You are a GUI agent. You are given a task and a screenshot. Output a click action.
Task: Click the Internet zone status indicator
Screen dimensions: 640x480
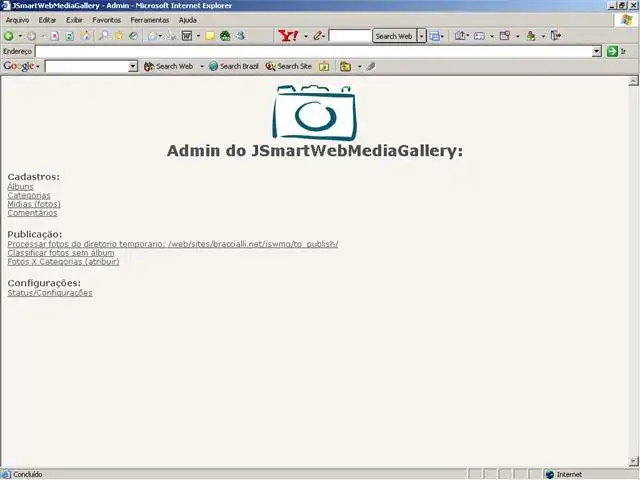[564, 474]
